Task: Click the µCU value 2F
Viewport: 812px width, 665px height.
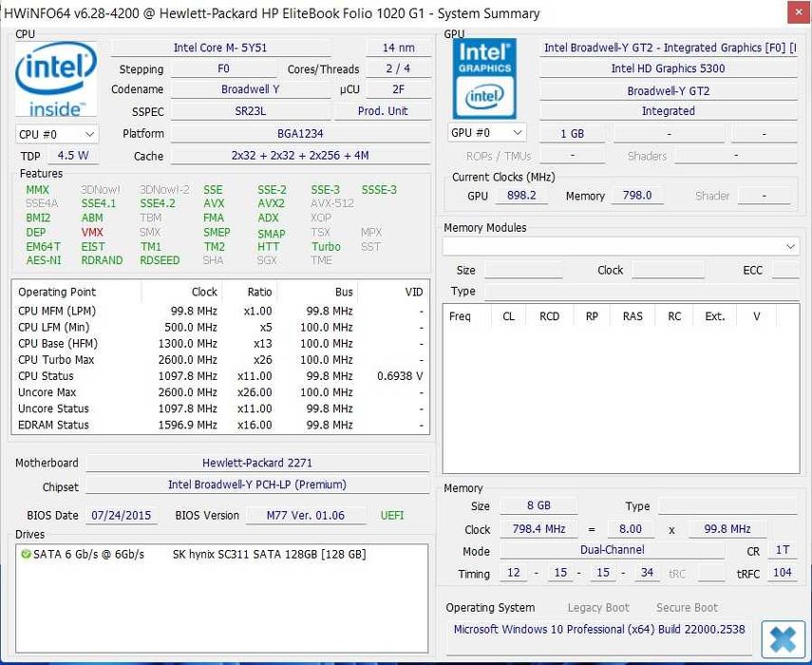Action: pos(398,89)
